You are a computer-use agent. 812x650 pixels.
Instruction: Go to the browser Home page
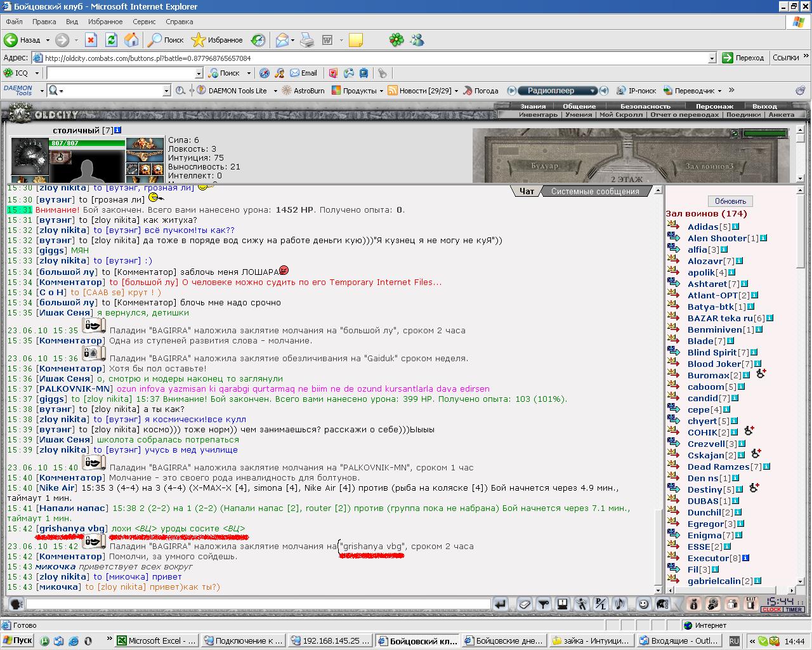click(131, 40)
